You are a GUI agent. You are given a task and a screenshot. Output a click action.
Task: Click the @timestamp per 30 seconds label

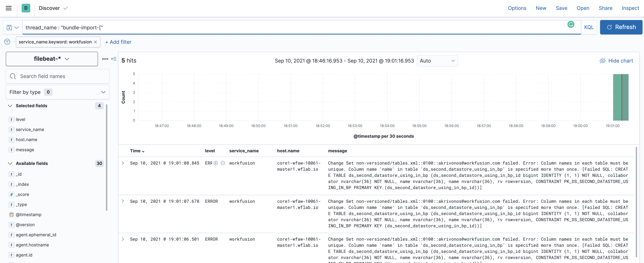[x=383, y=136]
